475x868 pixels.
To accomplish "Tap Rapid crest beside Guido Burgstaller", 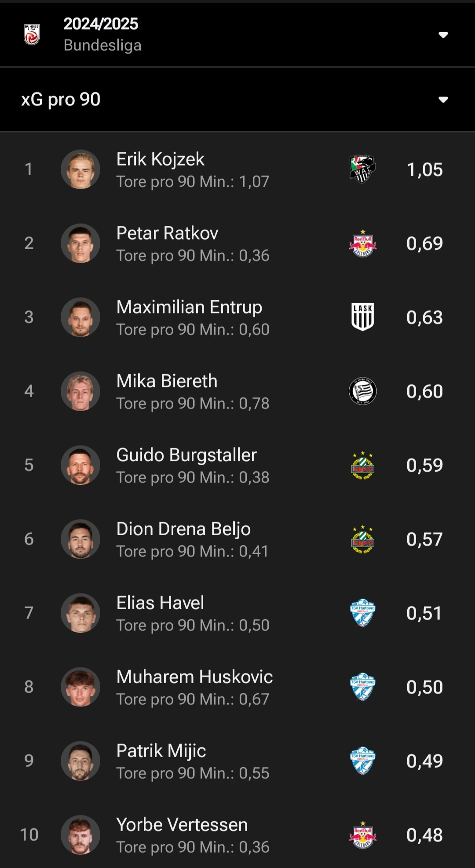I will [362, 465].
